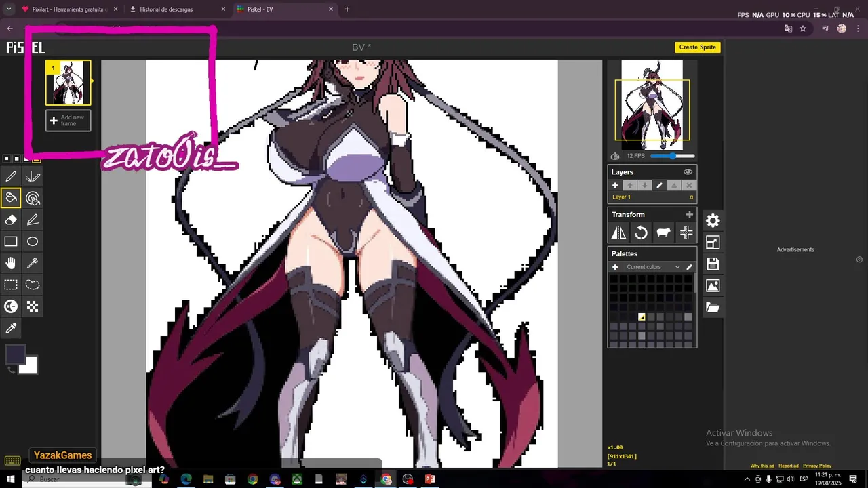868x488 pixels.
Task: Select the Dithering tool
Action: (33, 307)
